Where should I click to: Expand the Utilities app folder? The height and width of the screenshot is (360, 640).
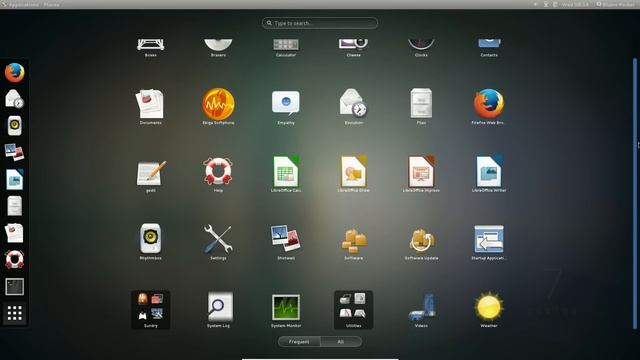tap(353, 309)
